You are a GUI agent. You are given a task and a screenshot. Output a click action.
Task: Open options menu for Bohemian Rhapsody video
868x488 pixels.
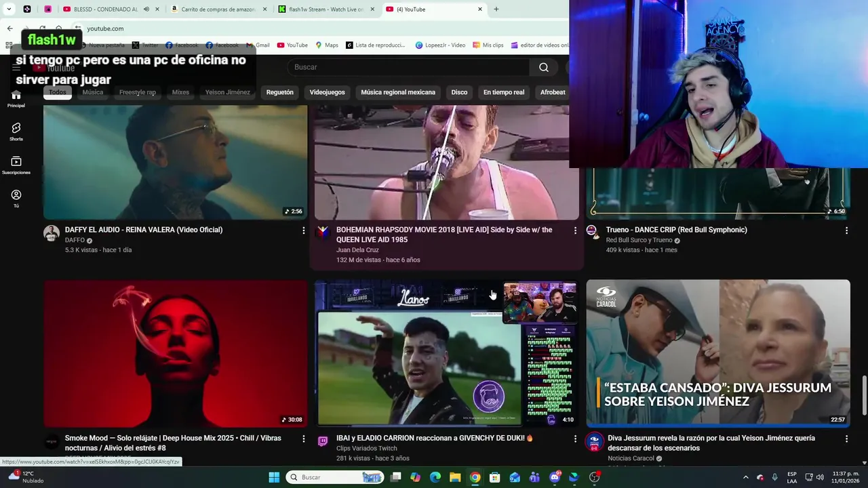(575, 230)
